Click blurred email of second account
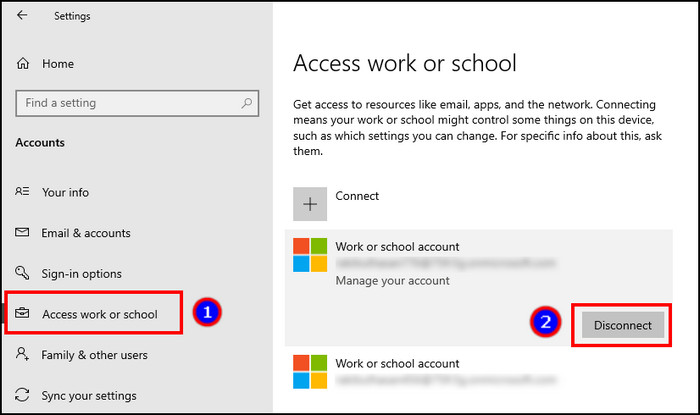700x415 pixels. pyautogui.click(x=446, y=380)
